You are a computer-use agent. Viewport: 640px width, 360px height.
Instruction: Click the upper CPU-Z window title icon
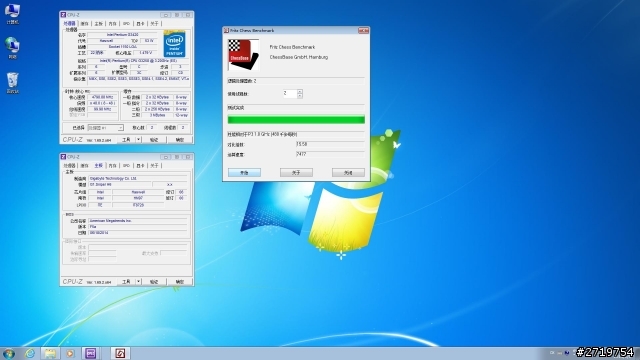[x=63, y=15]
